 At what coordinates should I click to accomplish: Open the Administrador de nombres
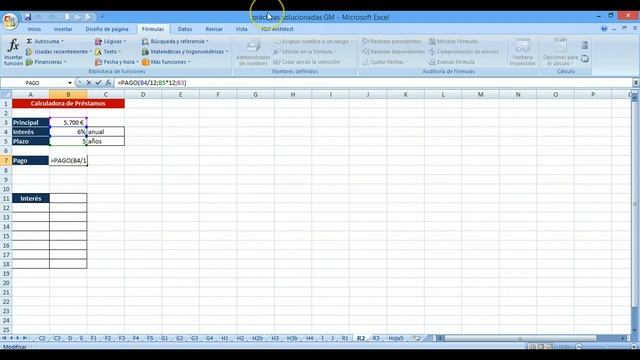[253, 52]
